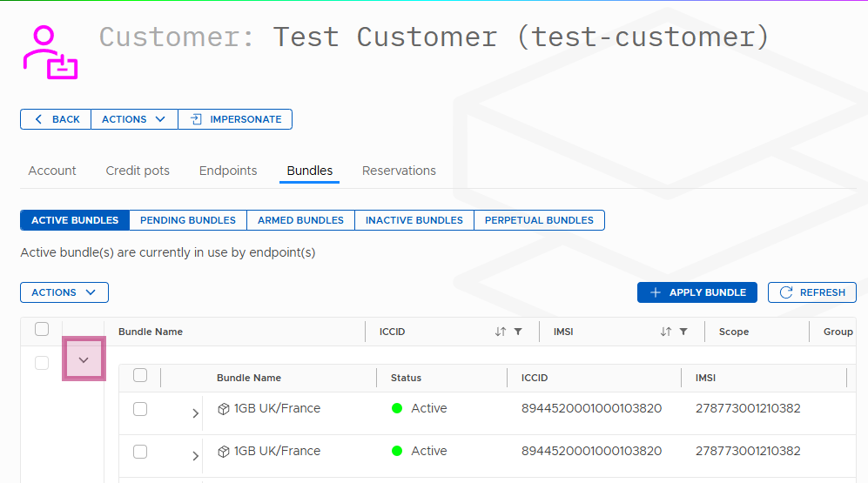Viewport: 868px width, 483px height.
Task: Click the IMPERSONATE button
Action: [x=235, y=119]
